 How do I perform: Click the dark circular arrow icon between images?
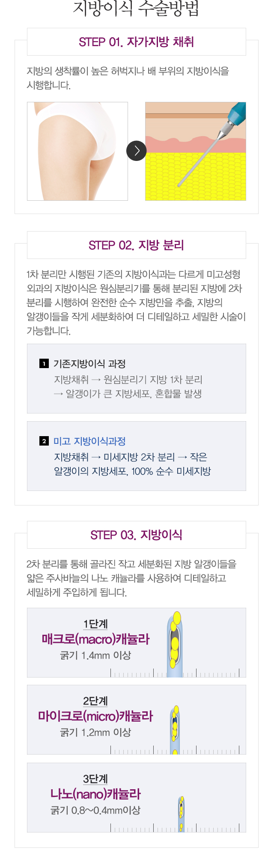[x=137, y=151]
